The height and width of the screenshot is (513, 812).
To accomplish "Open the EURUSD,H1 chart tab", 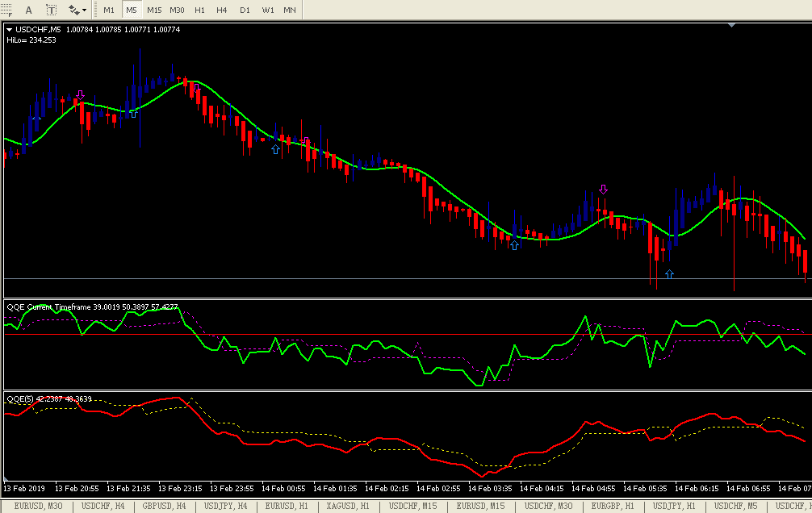I will [287, 507].
